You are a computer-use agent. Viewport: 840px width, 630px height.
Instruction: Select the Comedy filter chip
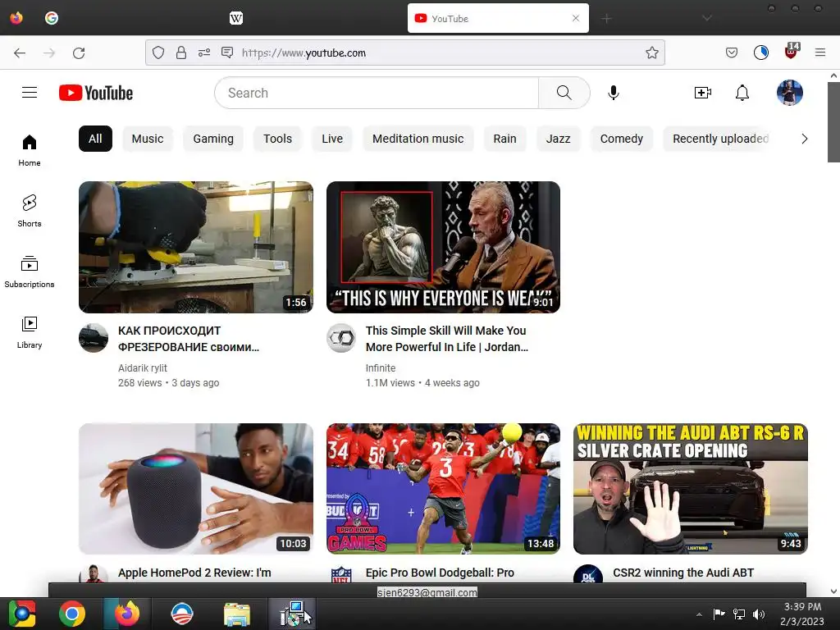click(622, 139)
